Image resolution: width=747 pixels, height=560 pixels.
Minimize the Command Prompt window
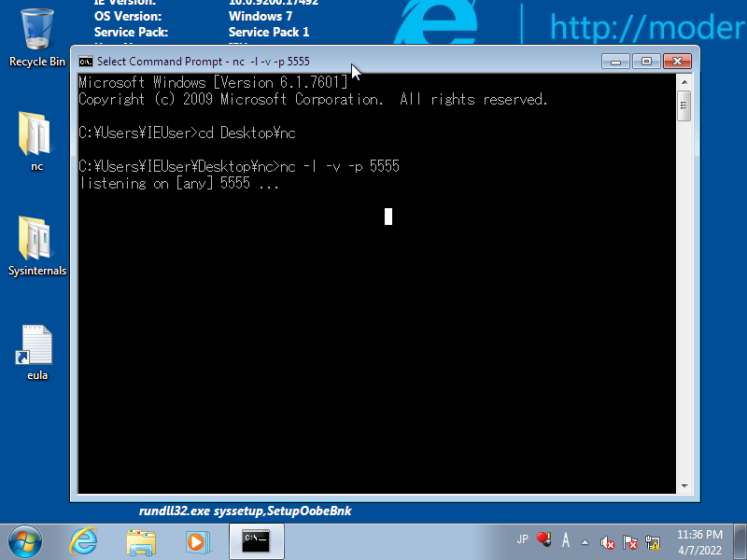615,61
